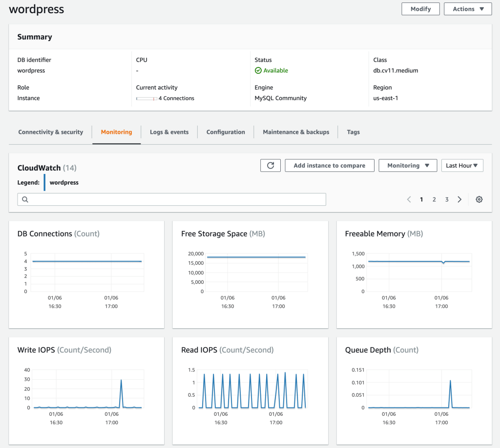The width and height of the screenshot is (500, 448).
Task: Go to metrics page 2
Action: (x=434, y=199)
